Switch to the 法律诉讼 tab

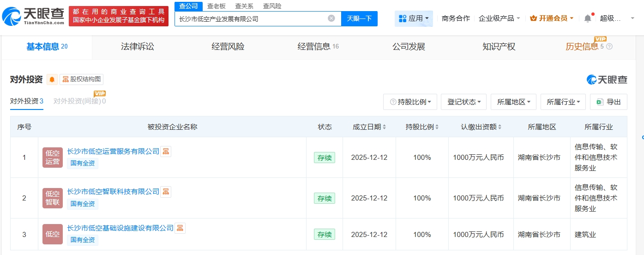pos(137,47)
